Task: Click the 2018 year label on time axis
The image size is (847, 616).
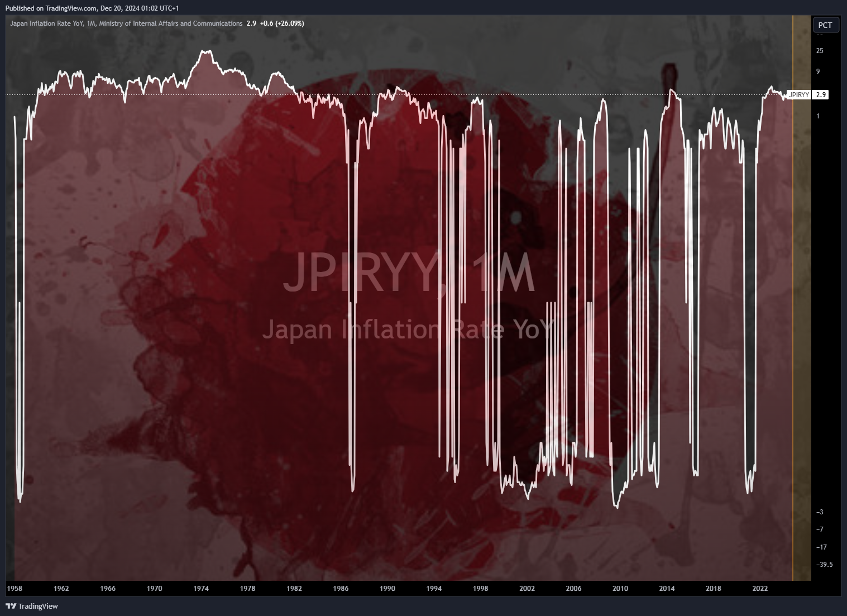Action: (713, 588)
